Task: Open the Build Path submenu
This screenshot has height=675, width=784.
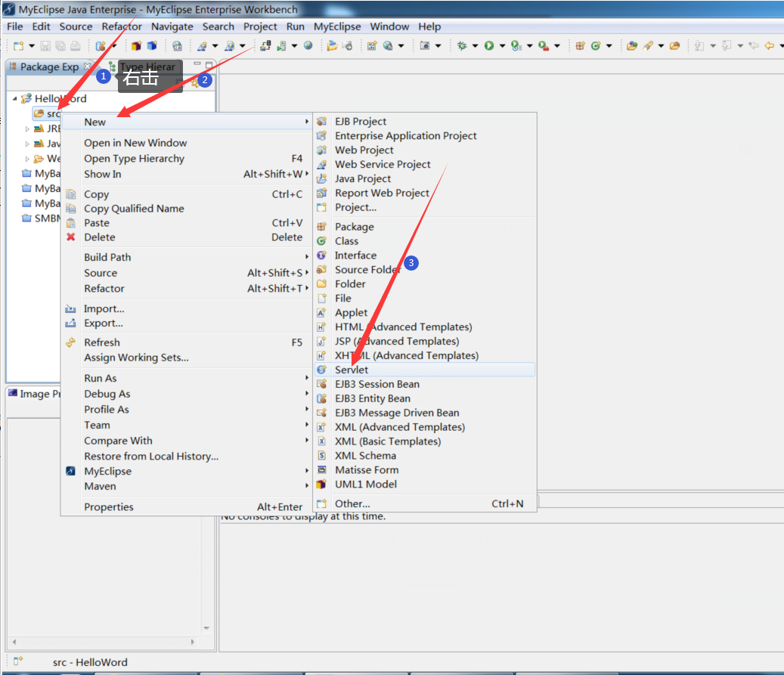Action: (186, 257)
